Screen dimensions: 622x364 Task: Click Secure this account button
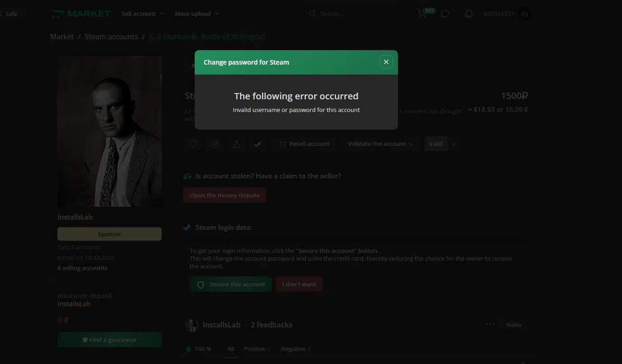point(231,285)
